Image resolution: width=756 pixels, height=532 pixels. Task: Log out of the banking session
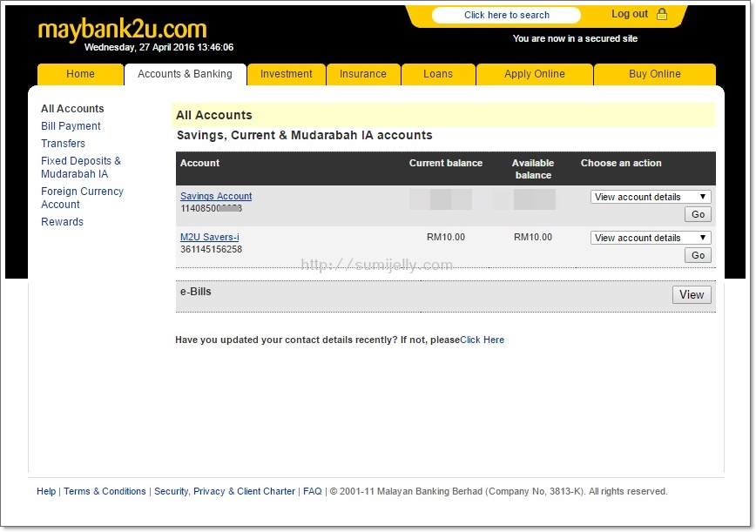[x=629, y=14]
